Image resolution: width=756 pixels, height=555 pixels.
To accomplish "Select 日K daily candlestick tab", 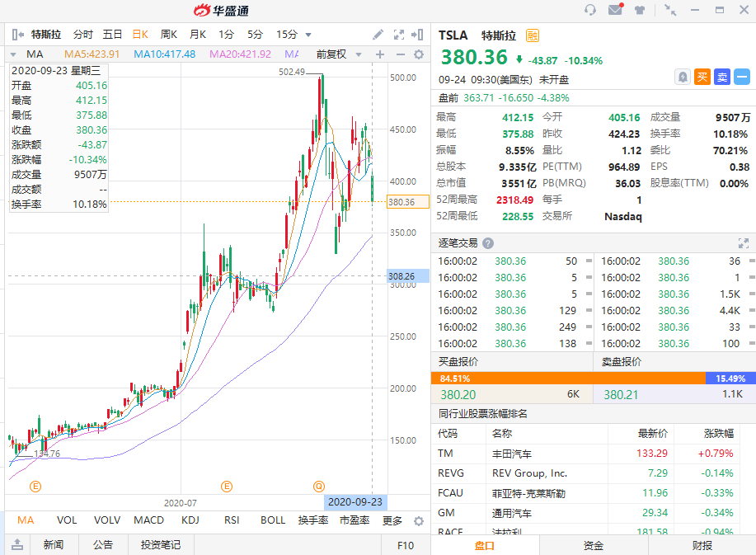I will [x=140, y=35].
